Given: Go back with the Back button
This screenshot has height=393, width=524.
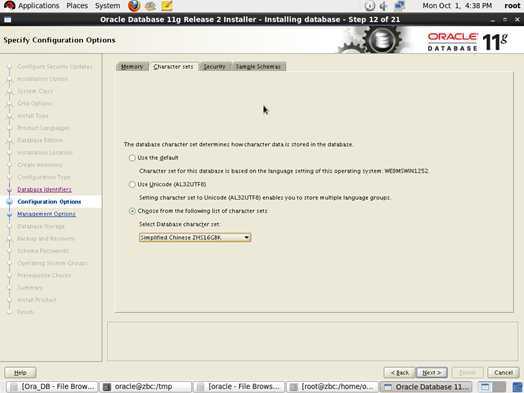Looking at the screenshot, I should pyautogui.click(x=400, y=373).
